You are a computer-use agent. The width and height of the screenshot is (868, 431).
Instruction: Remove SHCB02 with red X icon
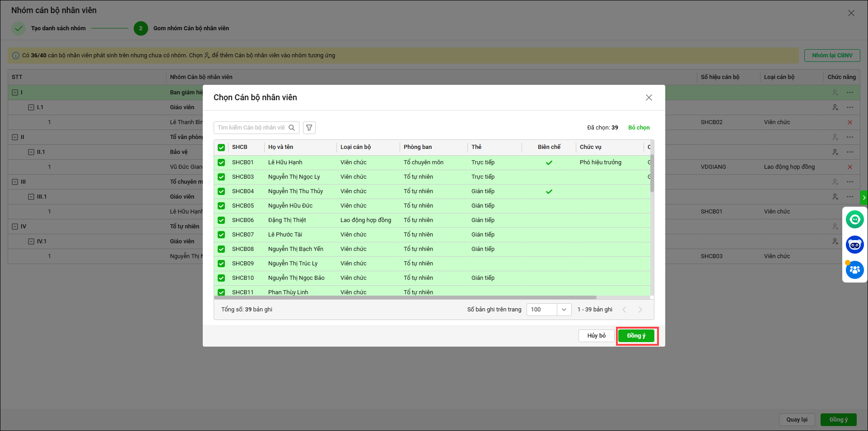click(849, 122)
